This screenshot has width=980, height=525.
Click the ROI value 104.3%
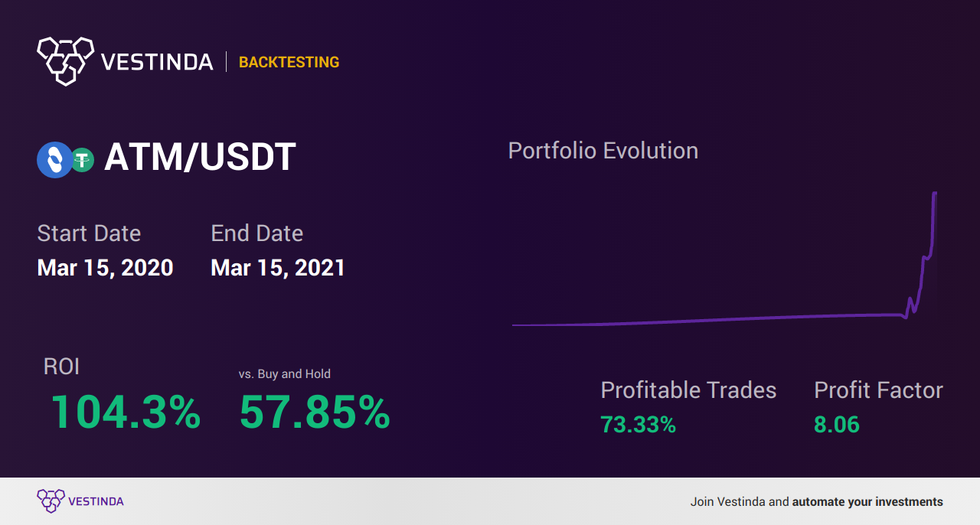[126, 412]
